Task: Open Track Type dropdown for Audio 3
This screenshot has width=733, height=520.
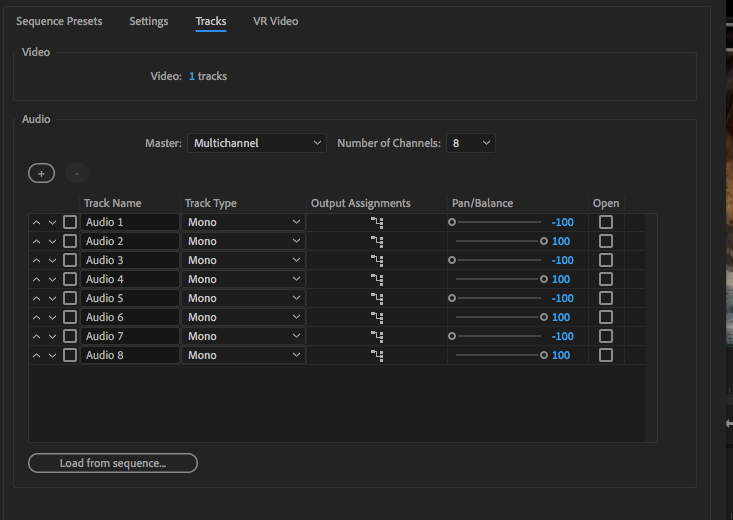Action: pos(244,260)
